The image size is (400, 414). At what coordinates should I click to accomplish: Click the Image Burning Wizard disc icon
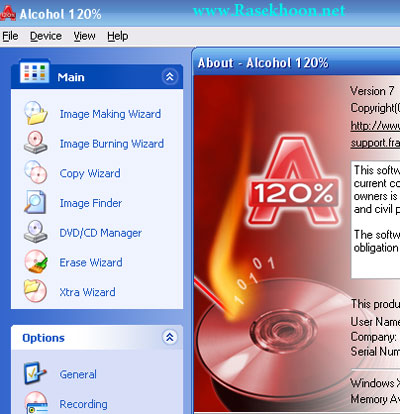[36, 143]
